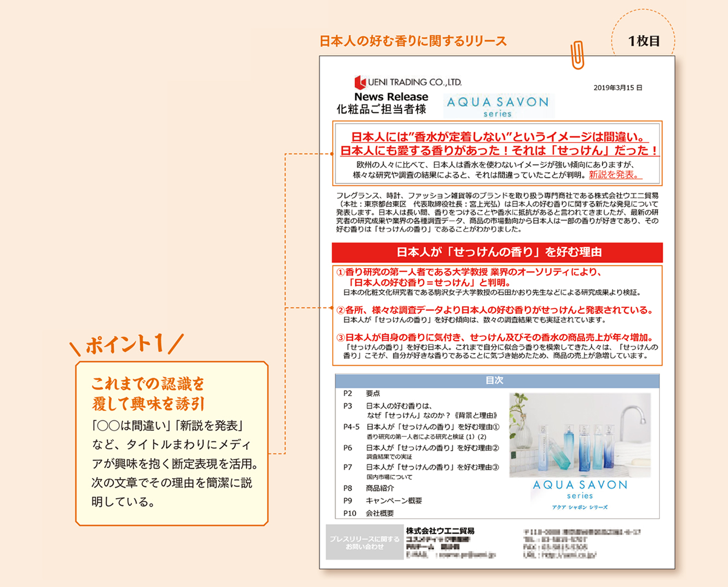The width and height of the screenshot is (728, 587).
Task: Click the date '2019年3月15日'
Action: pos(618,88)
